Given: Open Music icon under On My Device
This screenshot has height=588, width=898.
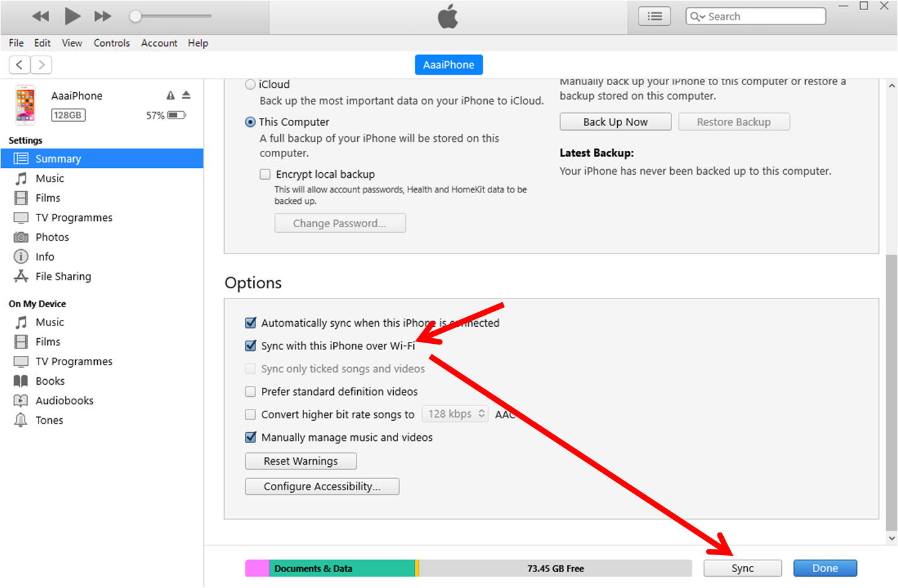Looking at the screenshot, I should (21, 322).
